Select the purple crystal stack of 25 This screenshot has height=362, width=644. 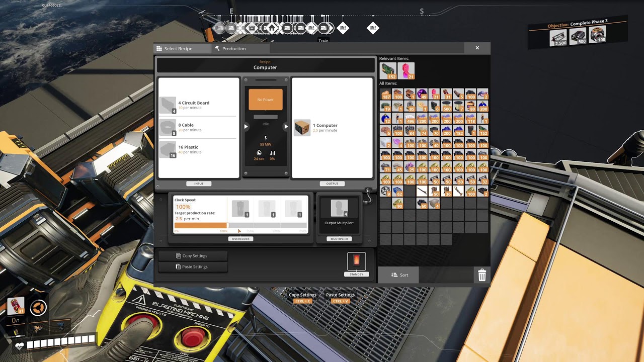[x=410, y=167]
